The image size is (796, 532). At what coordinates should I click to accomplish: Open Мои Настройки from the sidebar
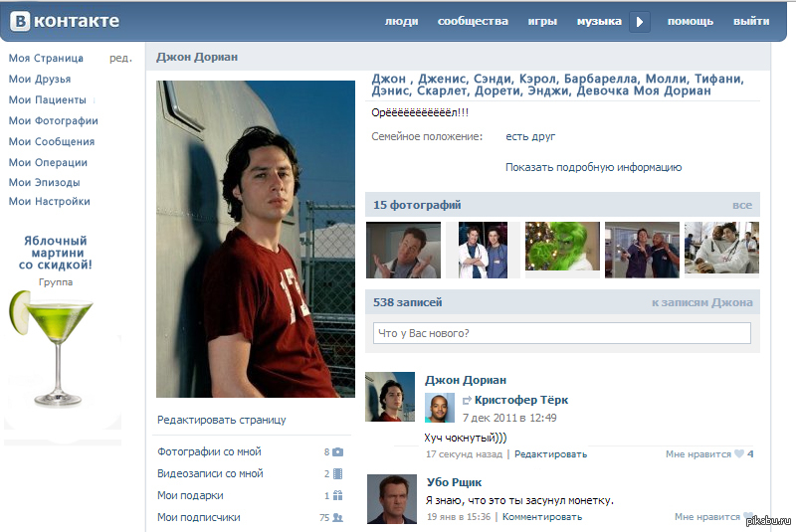point(50,201)
